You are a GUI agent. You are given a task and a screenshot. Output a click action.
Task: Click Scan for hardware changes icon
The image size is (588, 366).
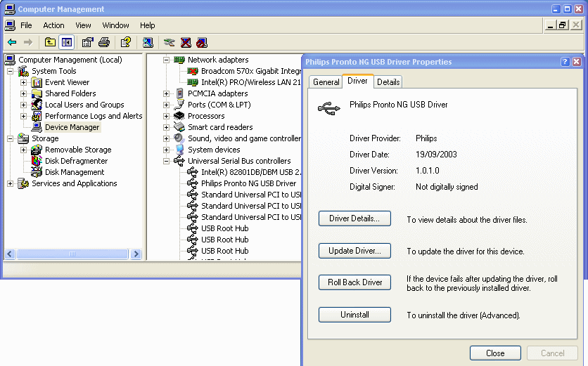click(148, 42)
